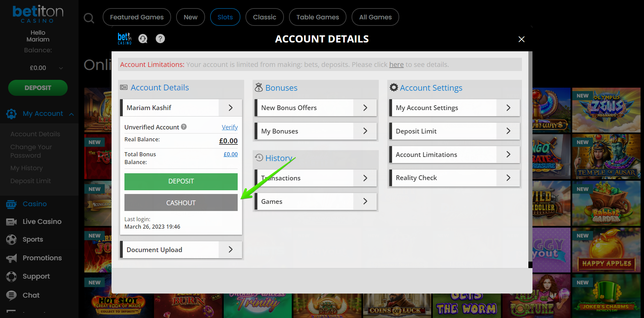Select the Featured Games tab
This screenshot has height=318, width=644.
pyautogui.click(x=137, y=17)
